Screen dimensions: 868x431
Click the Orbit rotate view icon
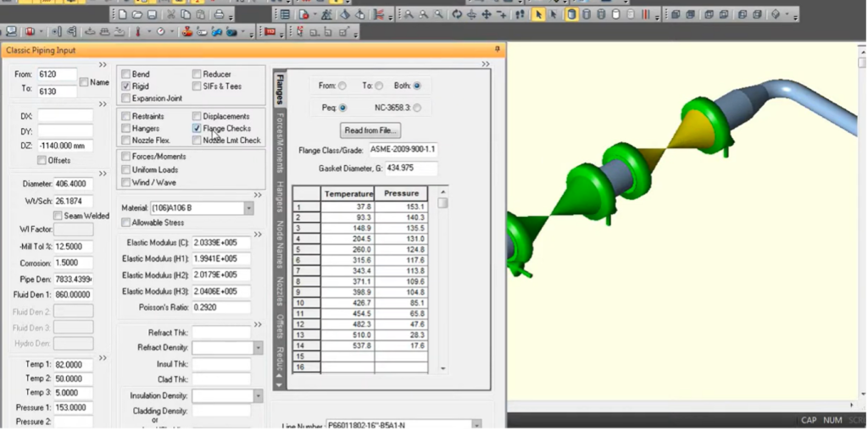coord(457,14)
